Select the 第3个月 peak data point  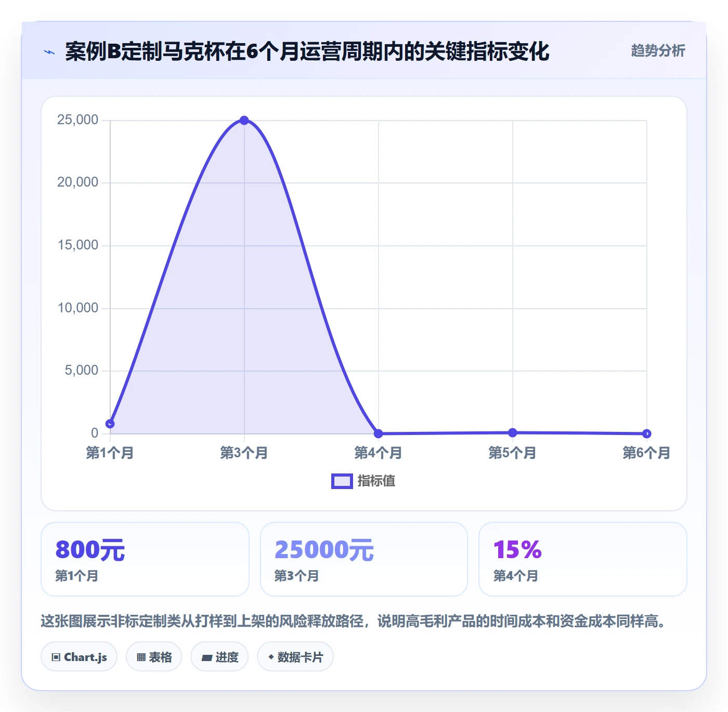tap(244, 120)
